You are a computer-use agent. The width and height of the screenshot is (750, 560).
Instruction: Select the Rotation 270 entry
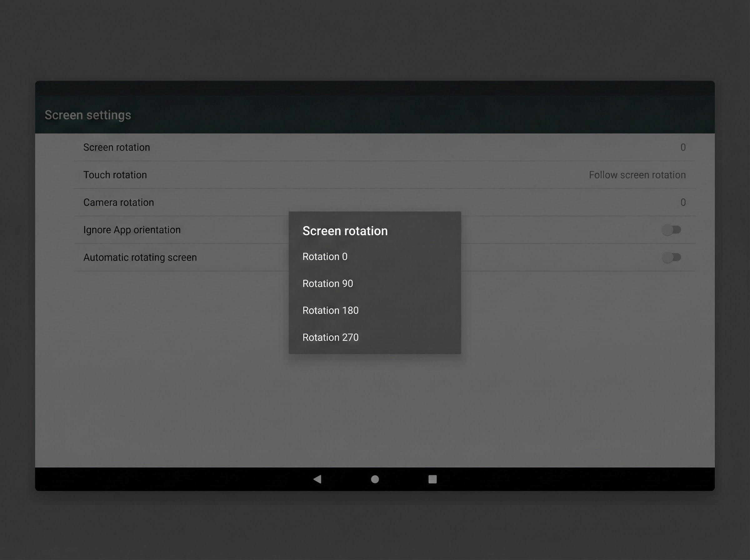(330, 337)
